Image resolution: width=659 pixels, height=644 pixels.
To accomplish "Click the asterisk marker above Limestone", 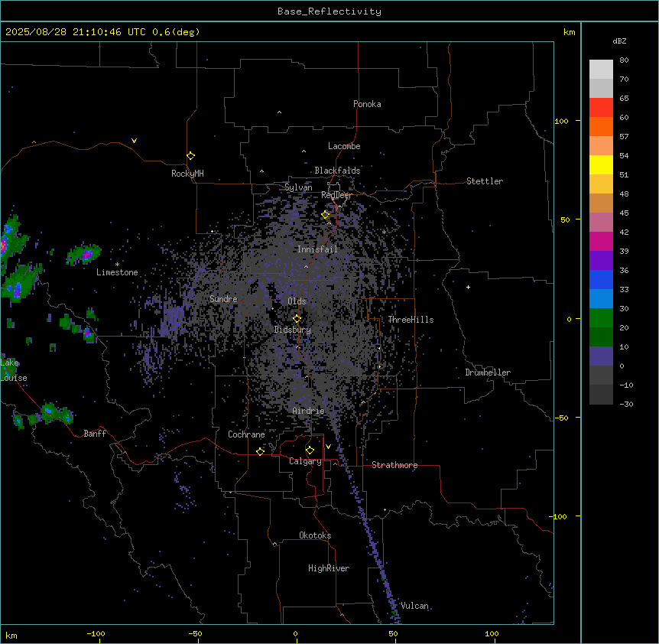I will (x=117, y=264).
